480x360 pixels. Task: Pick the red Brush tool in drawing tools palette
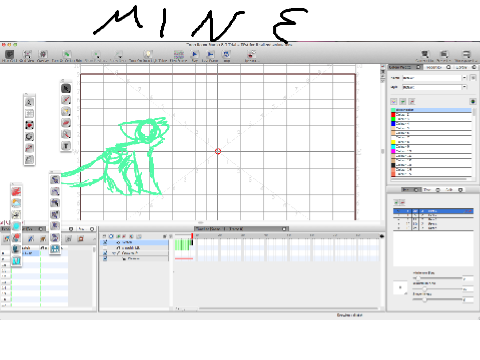[x=66, y=100]
